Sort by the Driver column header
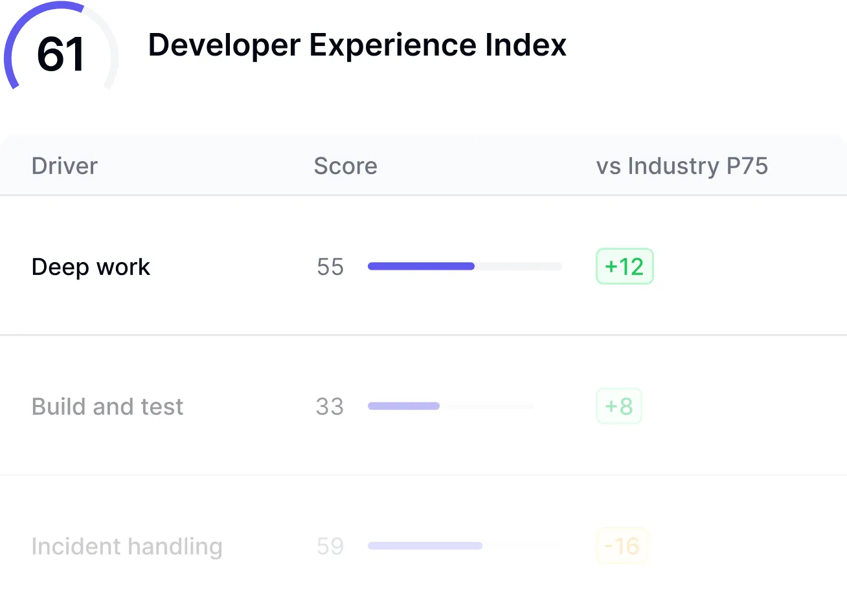847x616 pixels. [x=65, y=166]
